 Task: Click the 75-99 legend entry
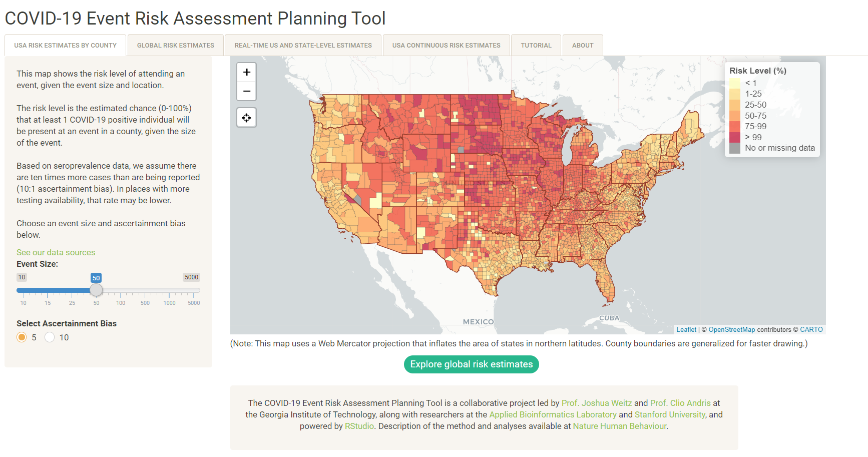tap(755, 126)
